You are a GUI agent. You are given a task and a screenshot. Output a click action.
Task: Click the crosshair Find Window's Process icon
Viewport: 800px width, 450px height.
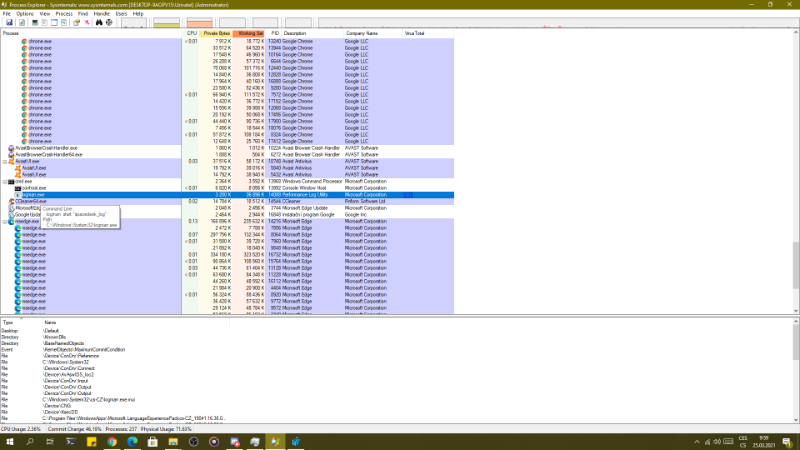(109, 22)
